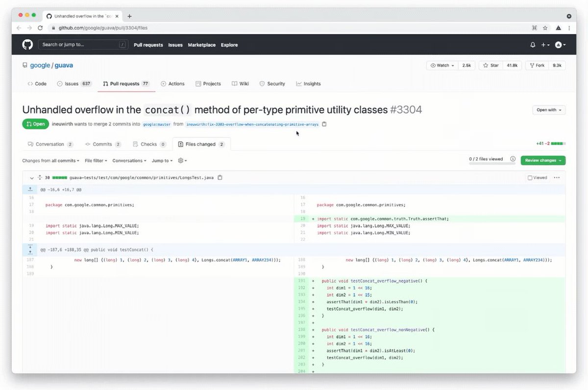Switch to the Conversation tab
This screenshot has height=390, width=588.
[50, 144]
